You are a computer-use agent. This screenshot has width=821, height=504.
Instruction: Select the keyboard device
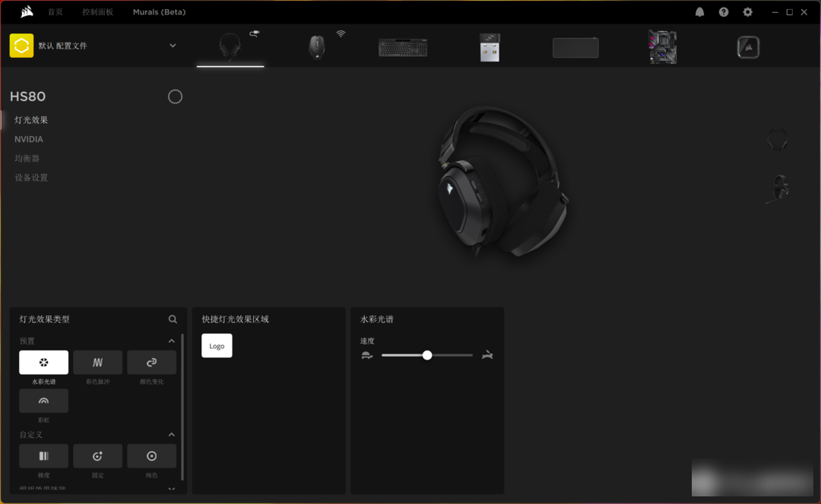[403, 48]
